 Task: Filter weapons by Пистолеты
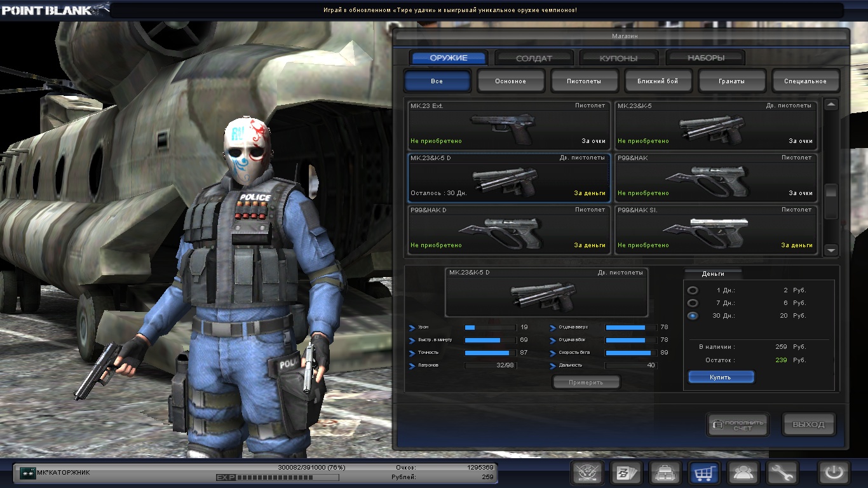(585, 81)
